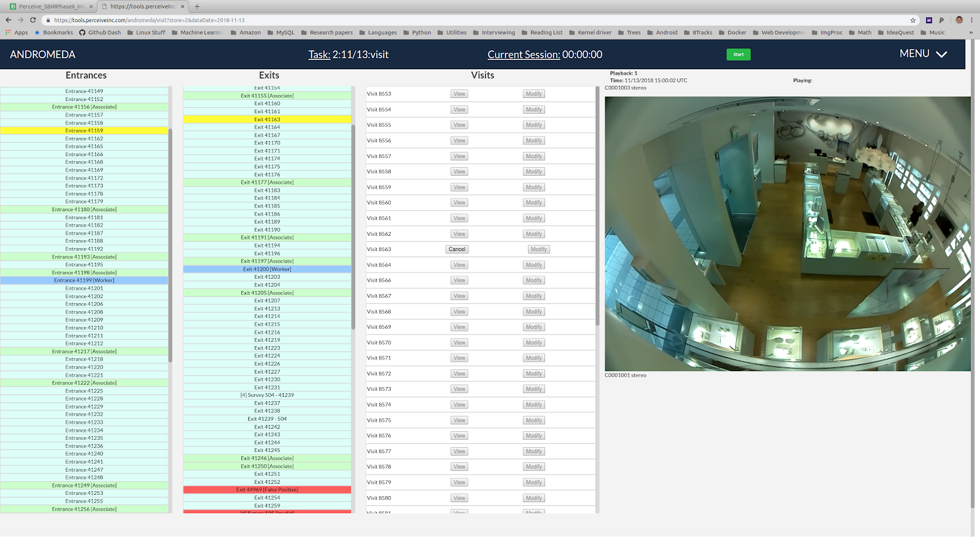Expand the MENU dropdown chevron

941,55
